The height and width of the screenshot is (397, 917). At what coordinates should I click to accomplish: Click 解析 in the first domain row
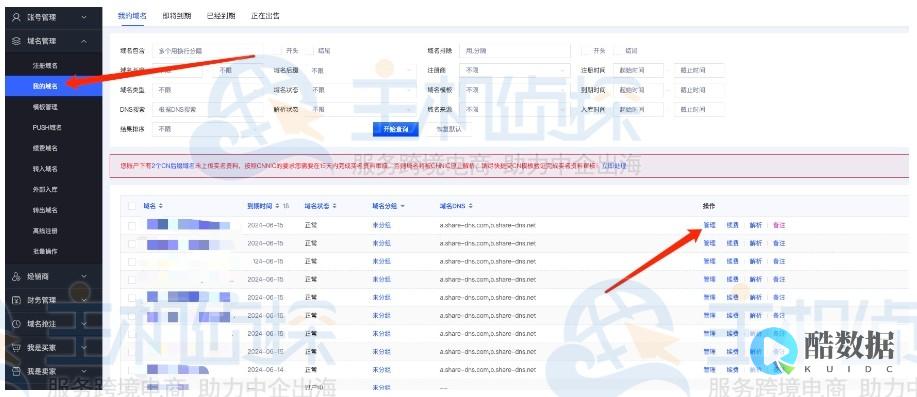tap(756, 225)
